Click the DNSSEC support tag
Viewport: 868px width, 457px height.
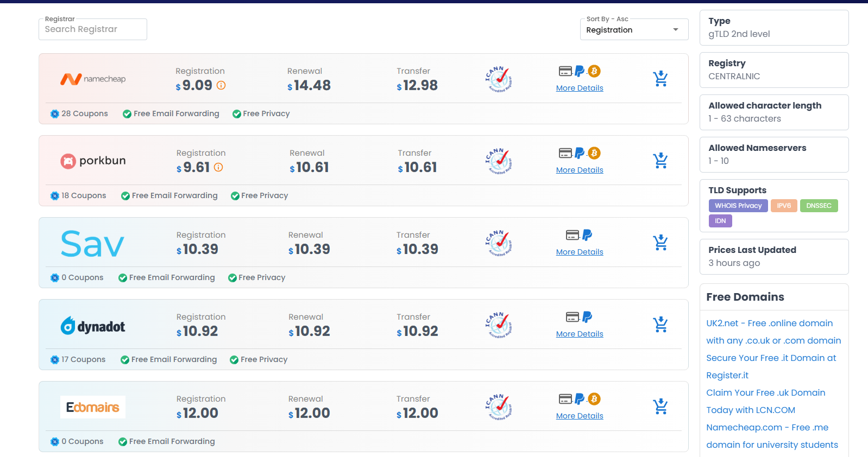819,206
